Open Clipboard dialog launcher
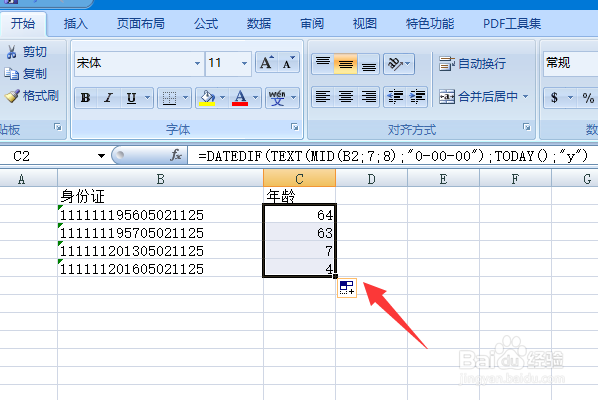Screen dimensions: 598x400 click(x=58, y=127)
